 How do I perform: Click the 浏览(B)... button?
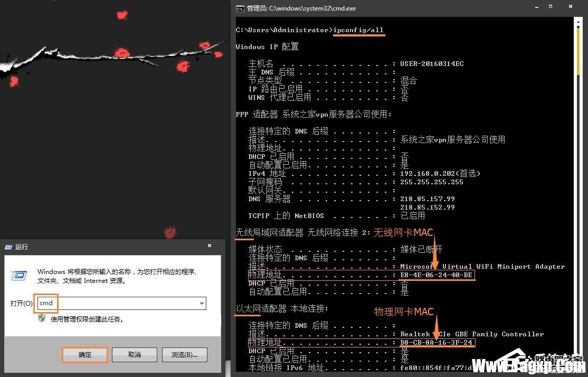(184, 354)
